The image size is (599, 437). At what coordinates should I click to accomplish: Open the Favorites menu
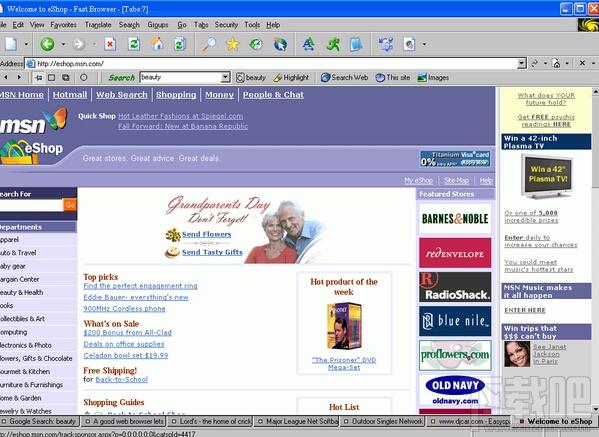pos(63,25)
